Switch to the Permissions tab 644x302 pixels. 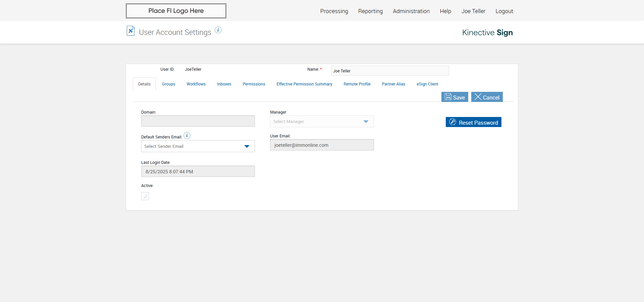click(254, 84)
